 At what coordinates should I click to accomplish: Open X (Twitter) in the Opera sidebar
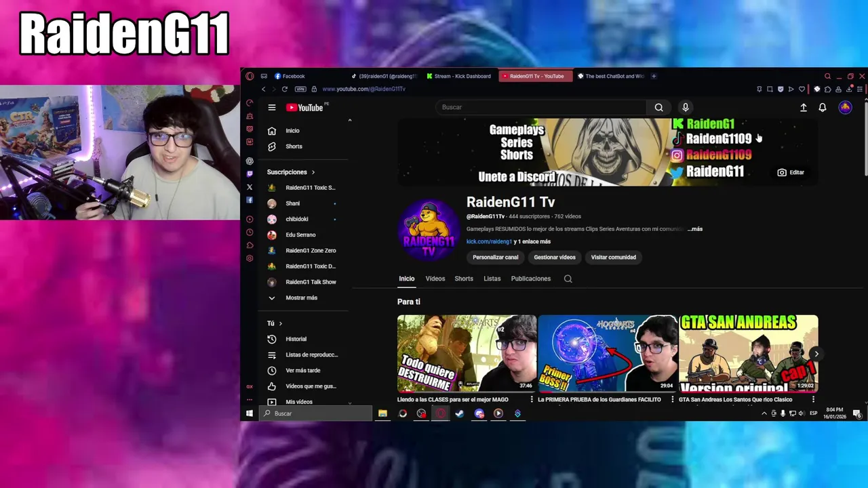(x=250, y=187)
